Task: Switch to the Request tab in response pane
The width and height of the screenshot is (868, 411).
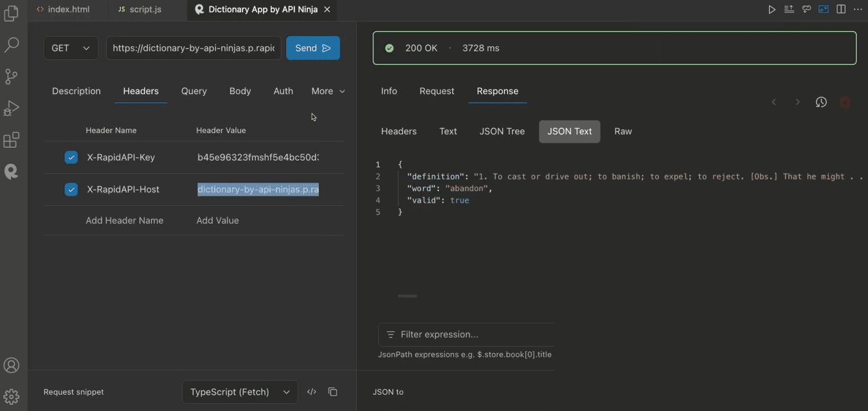Action: coord(437,91)
